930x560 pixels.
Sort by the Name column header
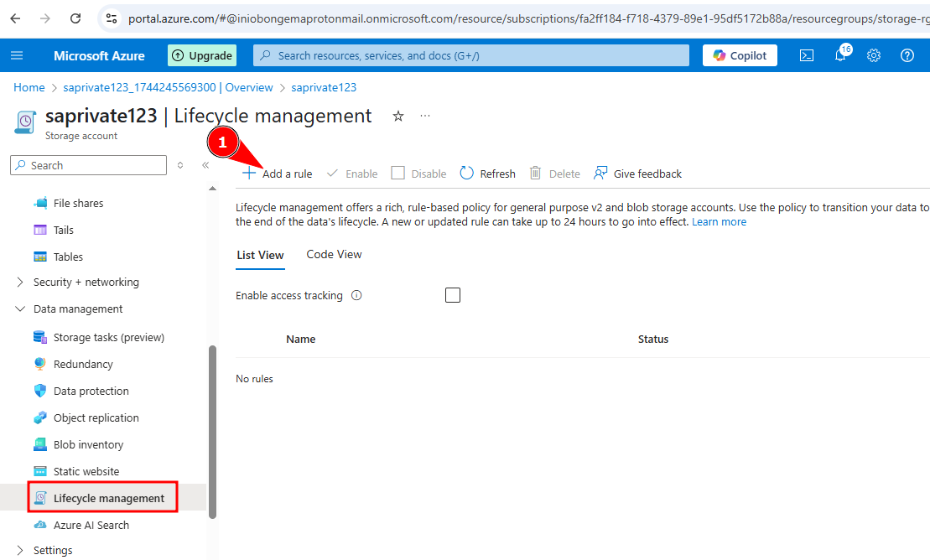(x=301, y=340)
